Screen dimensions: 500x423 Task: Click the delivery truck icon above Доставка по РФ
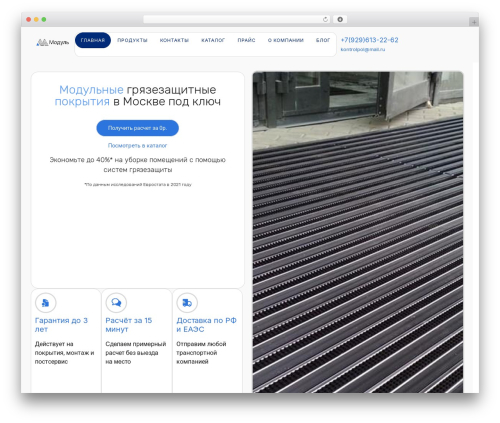[x=187, y=303]
